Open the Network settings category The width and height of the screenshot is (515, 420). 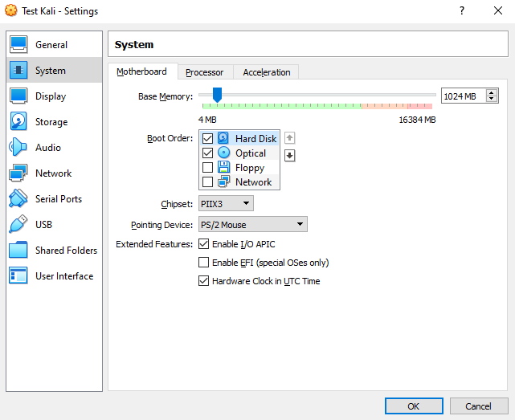coord(53,173)
